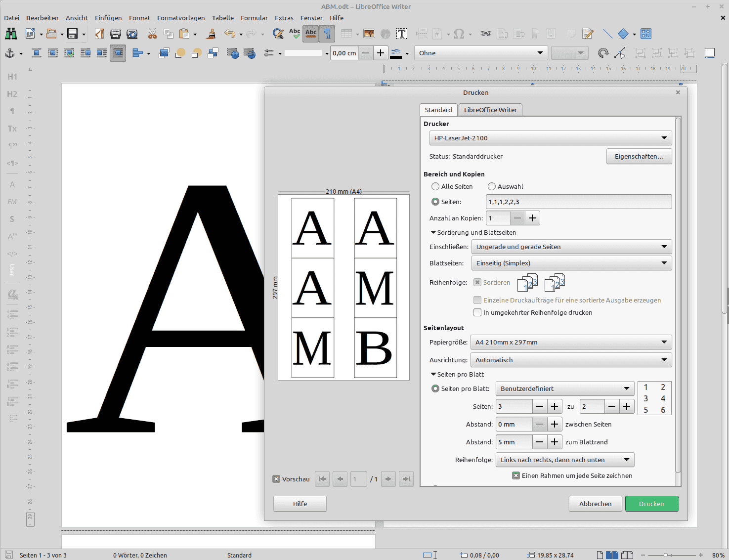Image resolution: width=729 pixels, height=560 pixels.
Task: Click the Find and Replace binoculars icon
Action: [x=11, y=34]
